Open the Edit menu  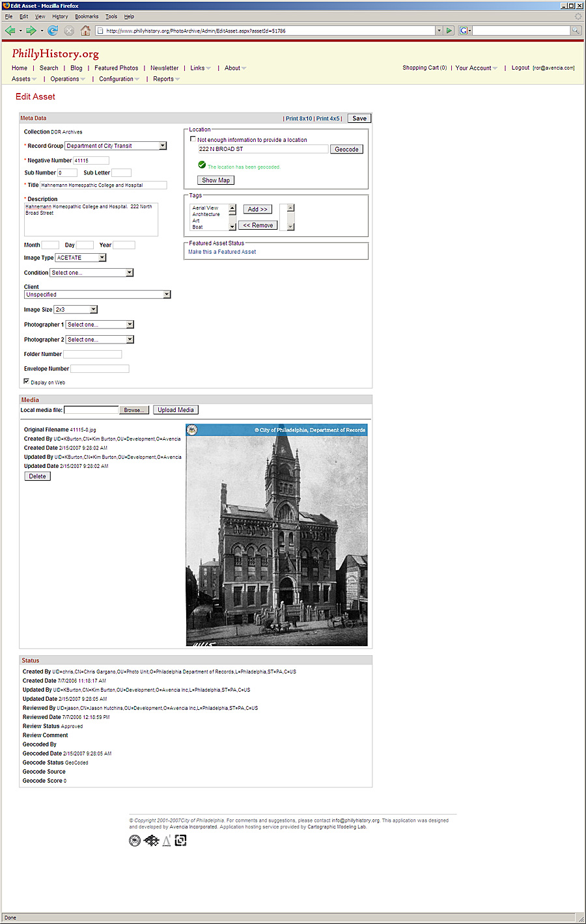23,16
